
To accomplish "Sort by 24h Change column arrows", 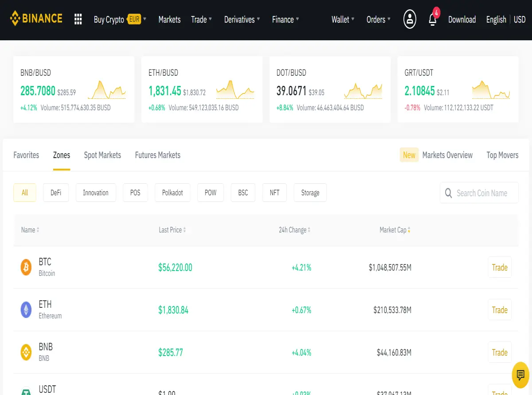I will point(309,230).
